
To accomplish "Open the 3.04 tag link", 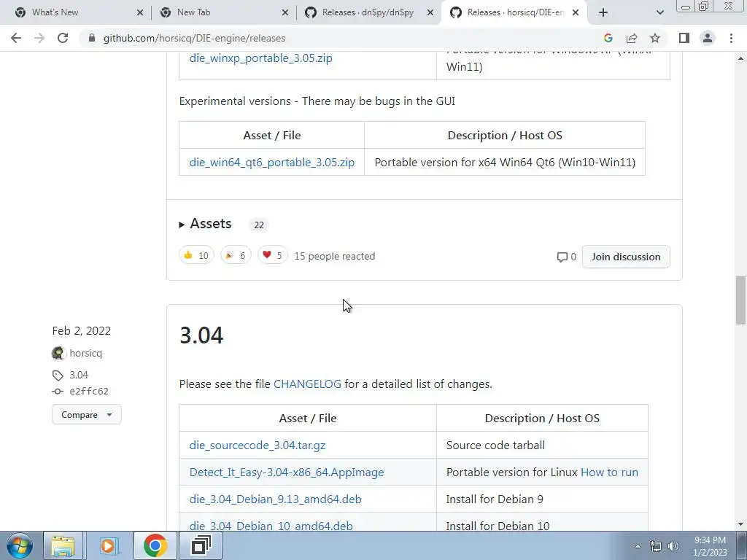I will [79, 375].
